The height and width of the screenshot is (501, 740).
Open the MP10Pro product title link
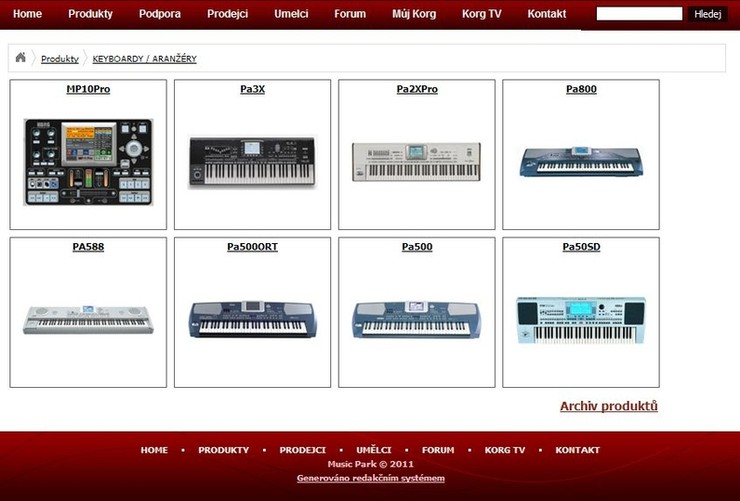[88, 89]
